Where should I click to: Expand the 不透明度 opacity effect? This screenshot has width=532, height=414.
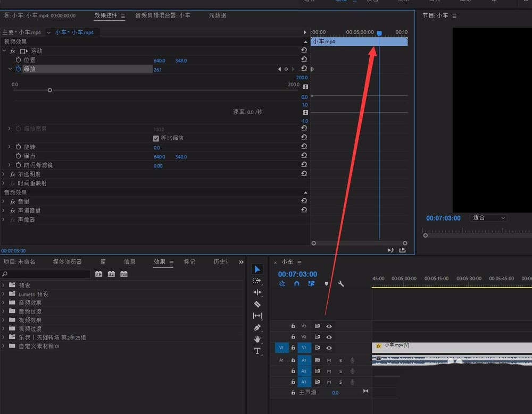3,174
